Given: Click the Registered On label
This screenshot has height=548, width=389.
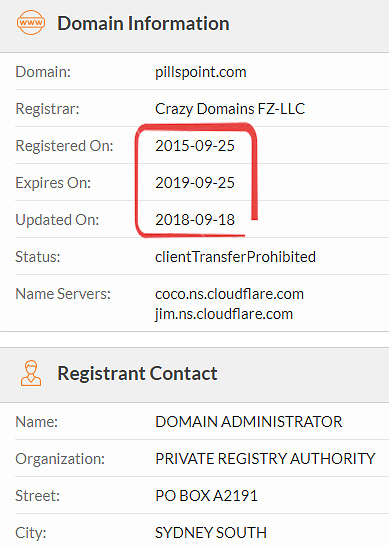Looking at the screenshot, I should (x=64, y=146).
